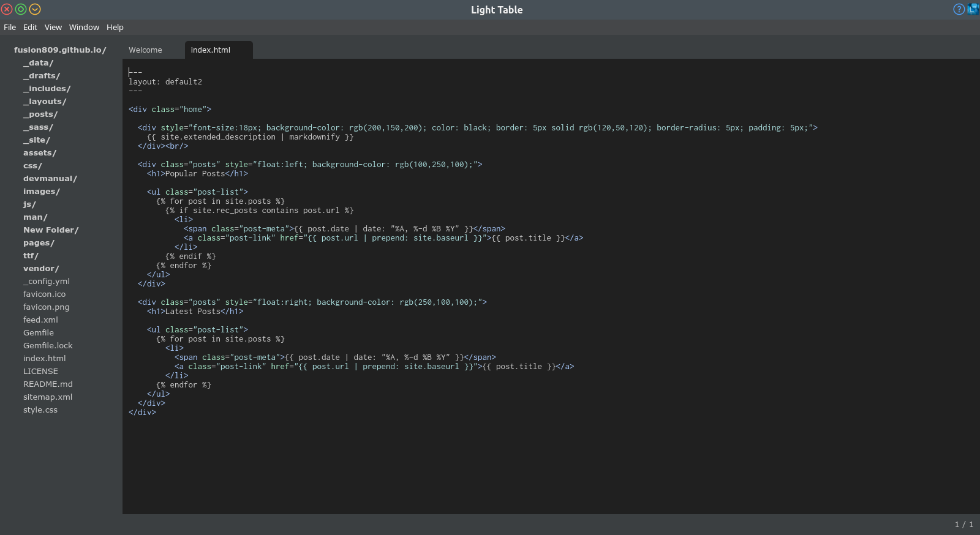Expand the vendor folder
The image size is (980, 535).
click(x=41, y=269)
